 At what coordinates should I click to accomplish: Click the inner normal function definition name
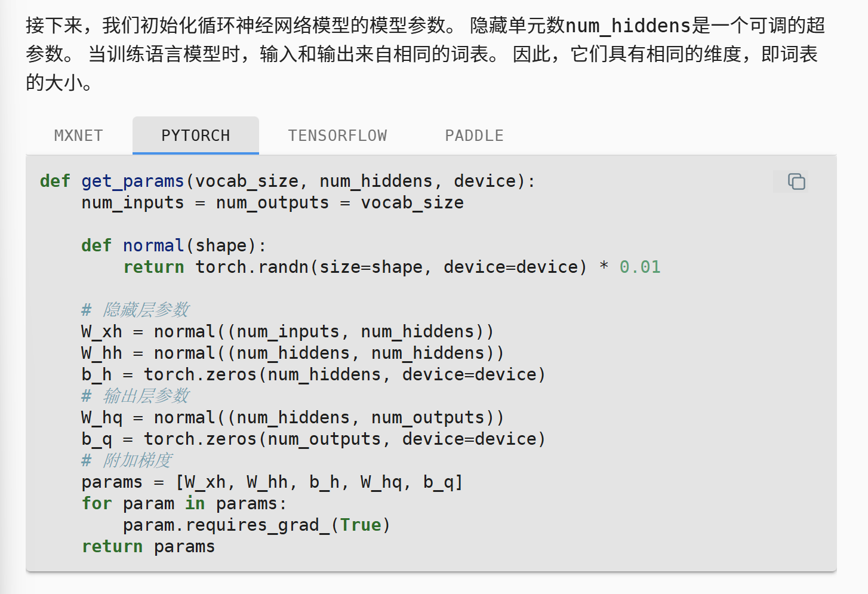point(153,245)
